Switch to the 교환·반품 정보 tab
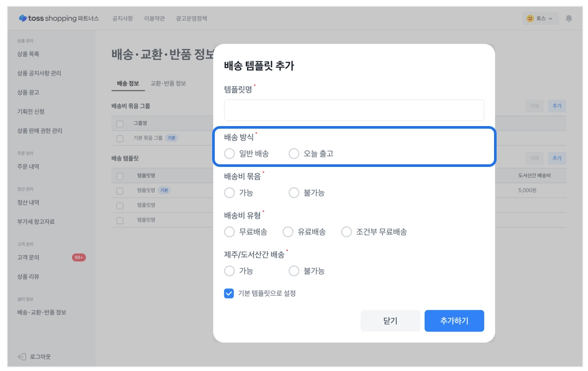The width and height of the screenshot is (588, 371). point(168,83)
